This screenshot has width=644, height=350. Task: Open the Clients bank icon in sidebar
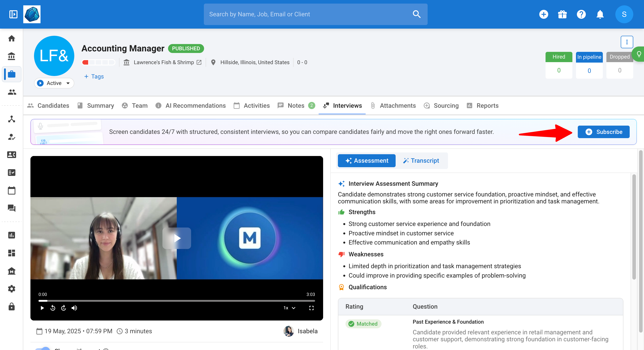tap(11, 56)
